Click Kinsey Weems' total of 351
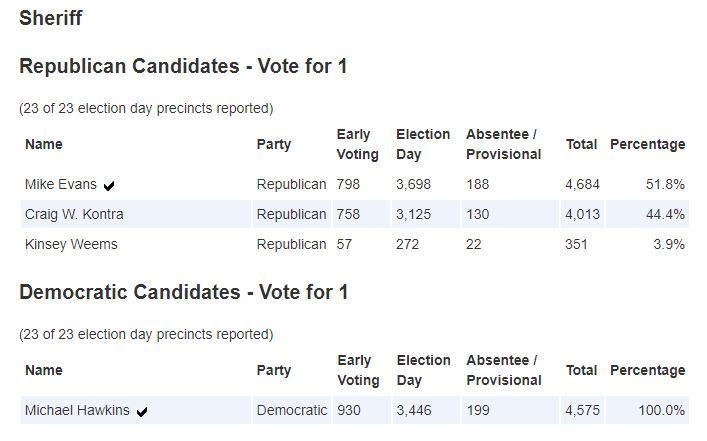The image size is (707, 441). pyautogui.click(x=576, y=244)
